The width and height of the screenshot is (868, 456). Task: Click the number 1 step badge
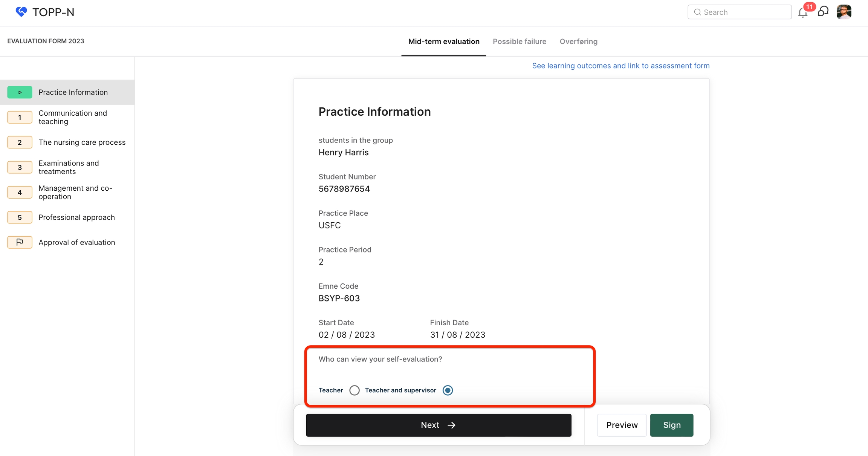tap(20, 117)
